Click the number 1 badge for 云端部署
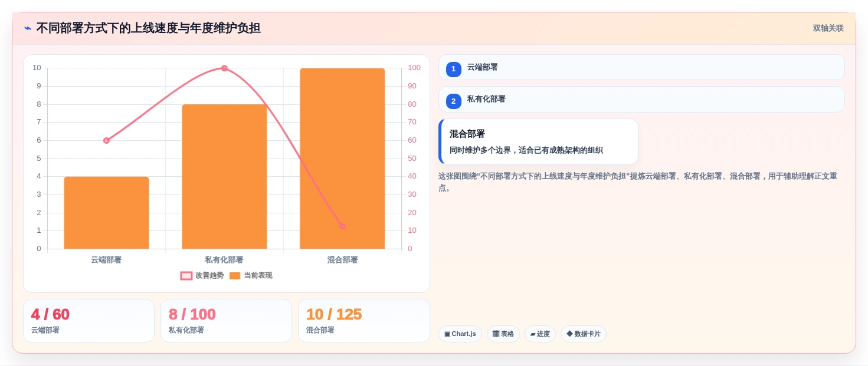868x366 pixels. (x=453, y=70)
